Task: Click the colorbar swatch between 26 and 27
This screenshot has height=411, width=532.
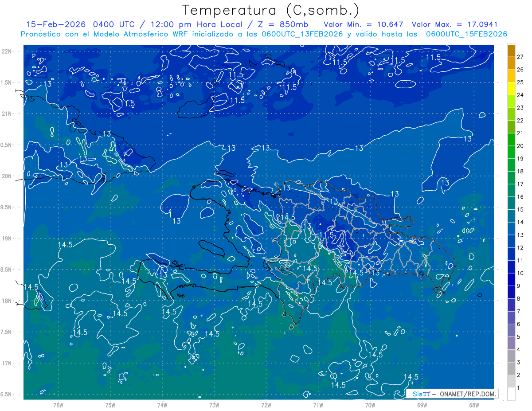Action: [x=511, y=63]
